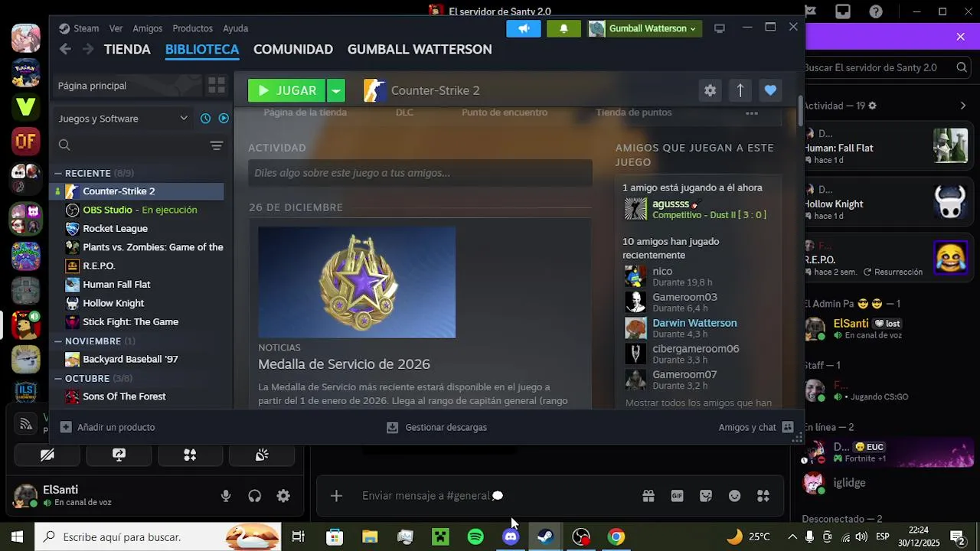Click Página principal in library

[128, 86]
